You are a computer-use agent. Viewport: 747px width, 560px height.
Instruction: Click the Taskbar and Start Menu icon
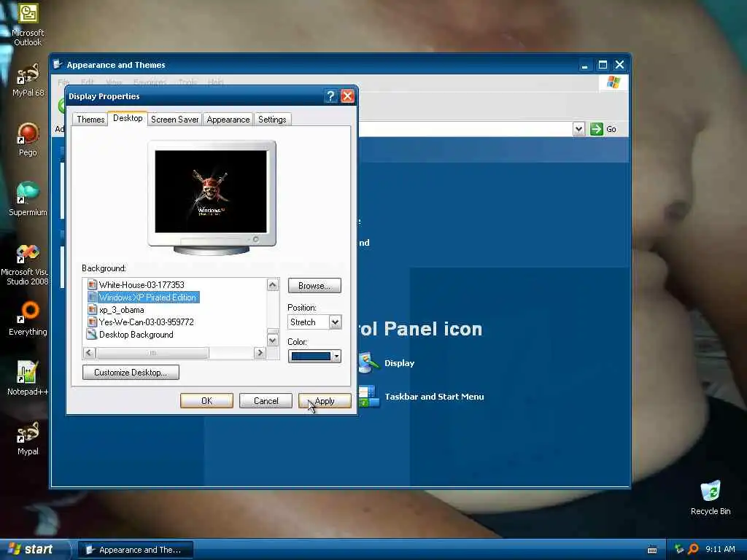(368, 396)
